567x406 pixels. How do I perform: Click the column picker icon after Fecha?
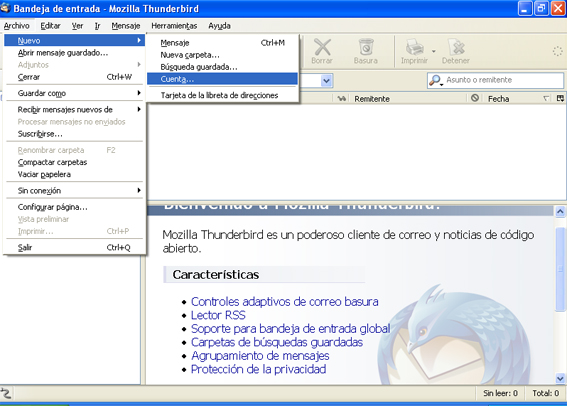[560, 98]
